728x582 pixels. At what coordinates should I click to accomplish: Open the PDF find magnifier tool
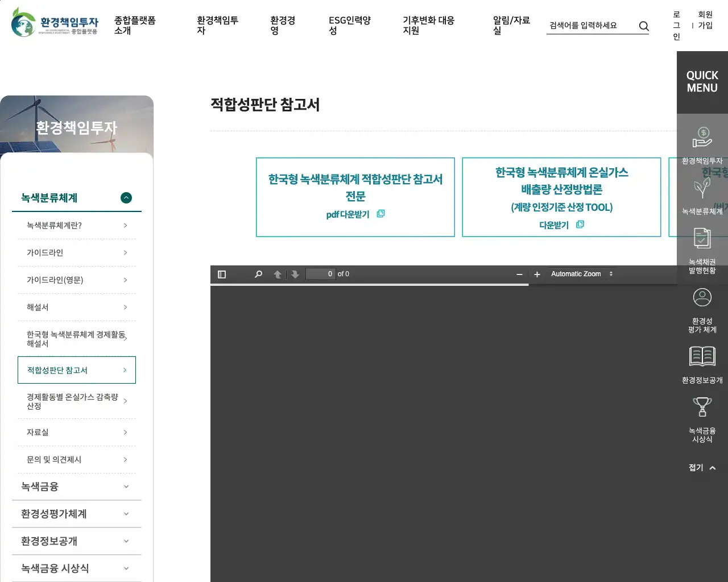pyautogui.click(x=258, y=275)
